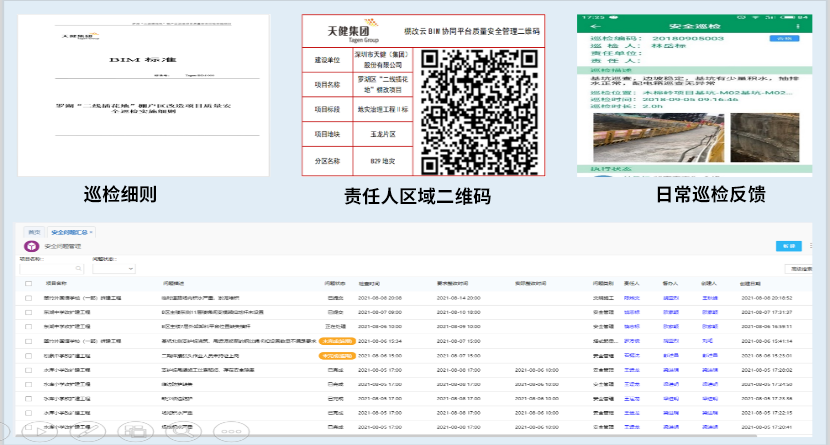This screenshot has height=445, width=830.
Task: Open the slide overview icon in slideshow controls
Action: tap(136, 432)
